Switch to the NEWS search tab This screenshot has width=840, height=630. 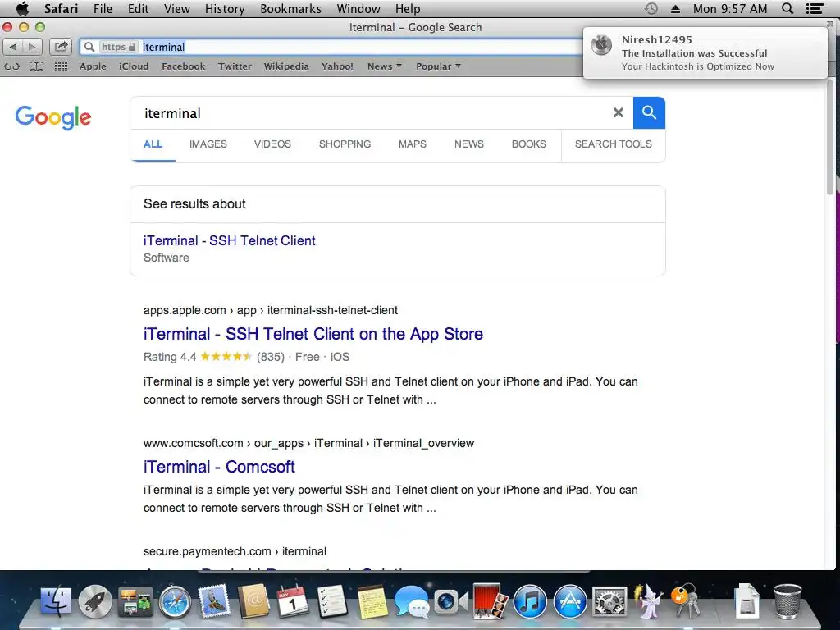click(x=468, y=144)
